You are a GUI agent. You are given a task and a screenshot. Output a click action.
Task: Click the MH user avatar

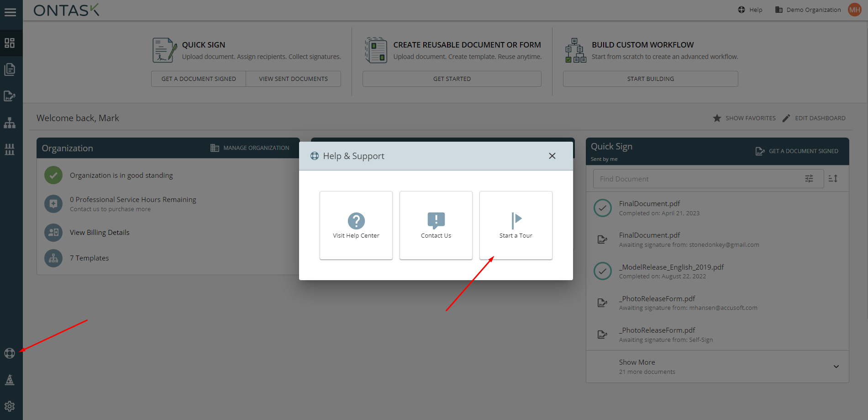(854, 10)
